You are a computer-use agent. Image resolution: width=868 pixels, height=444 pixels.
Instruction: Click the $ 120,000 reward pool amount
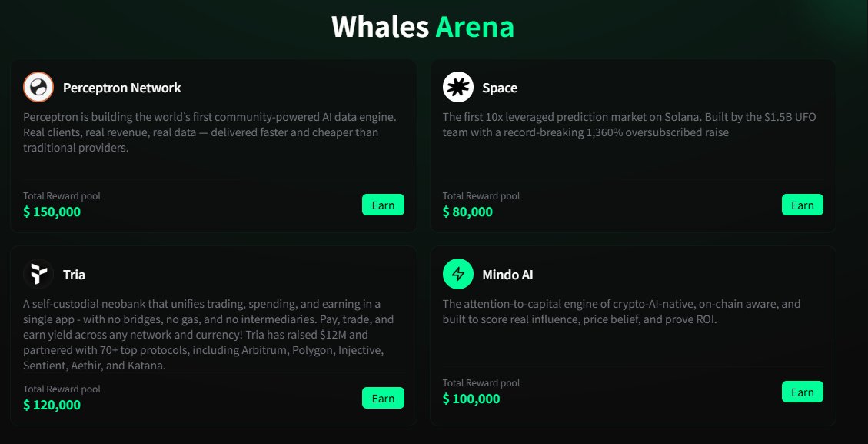pos(52,405)
